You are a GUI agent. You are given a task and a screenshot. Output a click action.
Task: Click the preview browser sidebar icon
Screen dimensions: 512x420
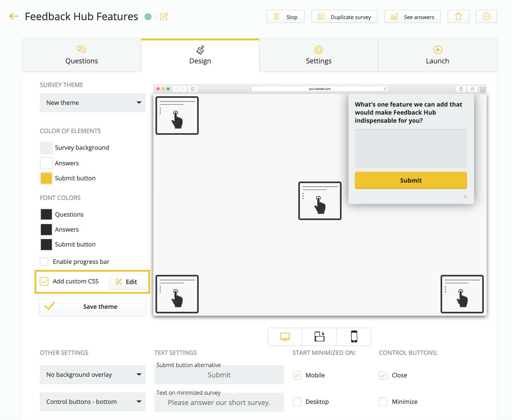click(x=193, y=89)
